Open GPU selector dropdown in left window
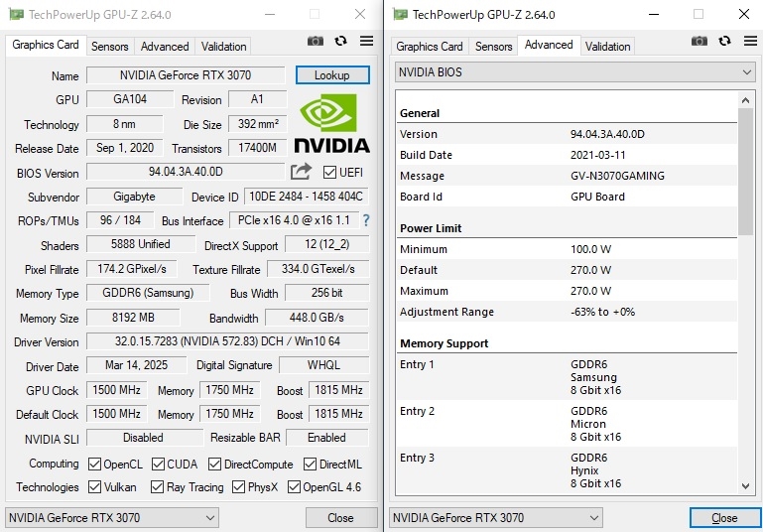The image size is (763, 532). click(x=112, y=517)
